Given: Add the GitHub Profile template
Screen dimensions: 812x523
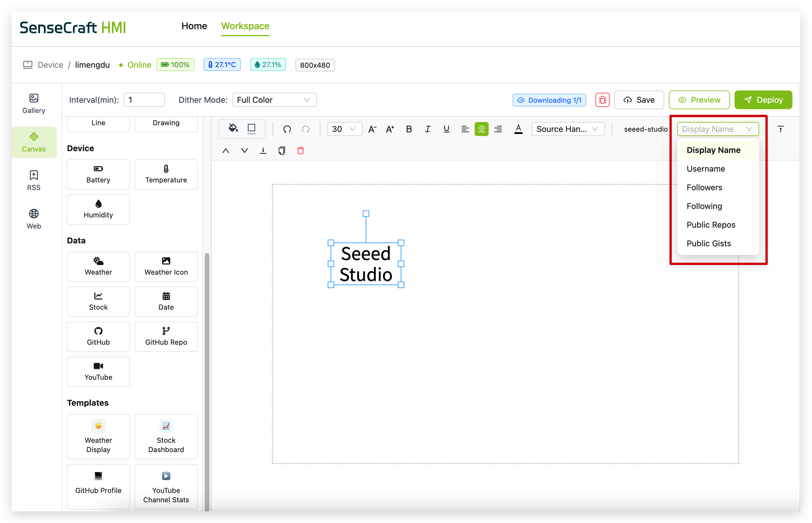Looking at the screenshot, I should 98,487.
